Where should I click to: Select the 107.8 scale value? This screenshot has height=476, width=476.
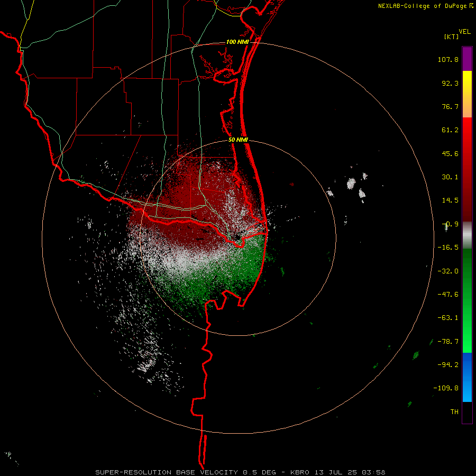[x=448, y=59]
